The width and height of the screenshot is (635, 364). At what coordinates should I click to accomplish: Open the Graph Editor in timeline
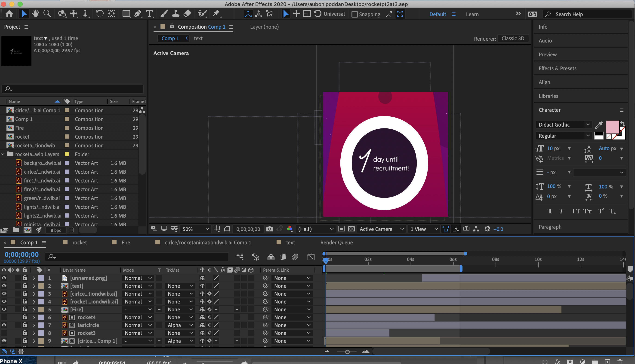[311, 257]
